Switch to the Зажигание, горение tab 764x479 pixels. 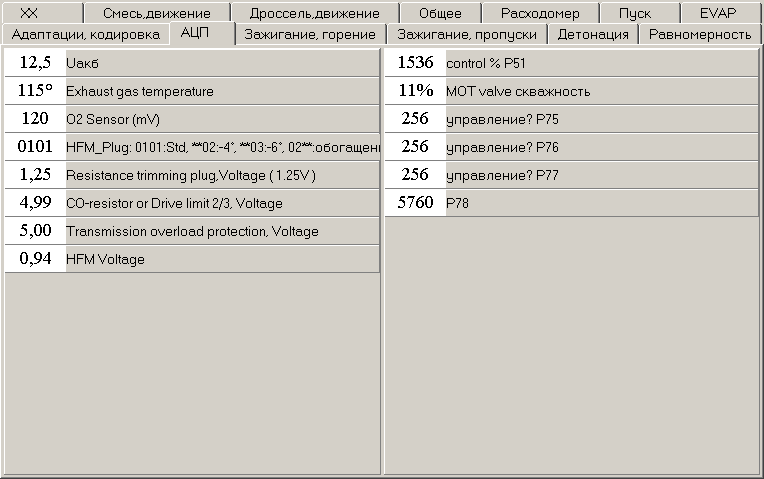coord(311,35)
